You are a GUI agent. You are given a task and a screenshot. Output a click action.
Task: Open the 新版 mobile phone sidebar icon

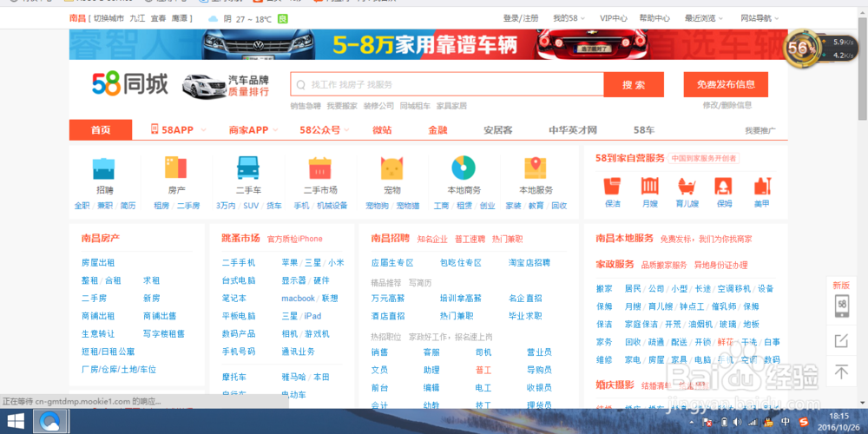click(842, 306)
